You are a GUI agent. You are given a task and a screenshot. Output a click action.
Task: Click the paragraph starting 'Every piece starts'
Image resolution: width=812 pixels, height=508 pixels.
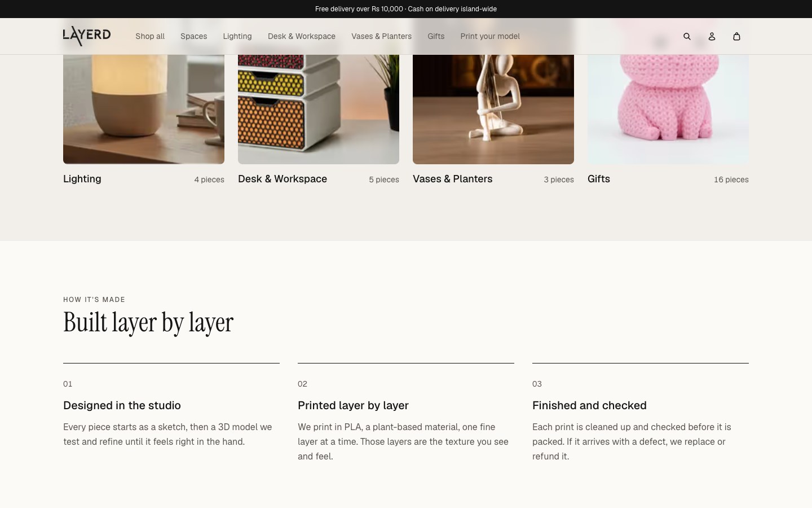[167, 434]
